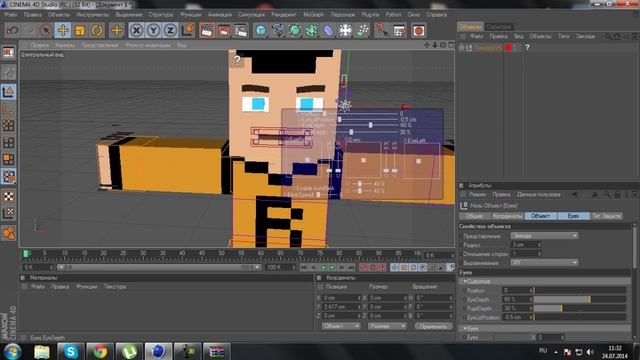Switch to the Eyes attribute tab

pyautogui.click(x=573, y=216)
